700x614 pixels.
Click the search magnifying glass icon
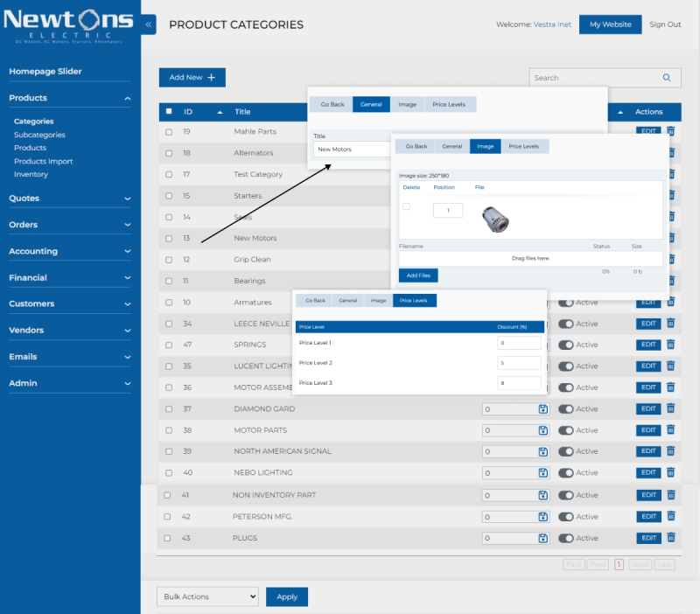[x=668, y=78]
